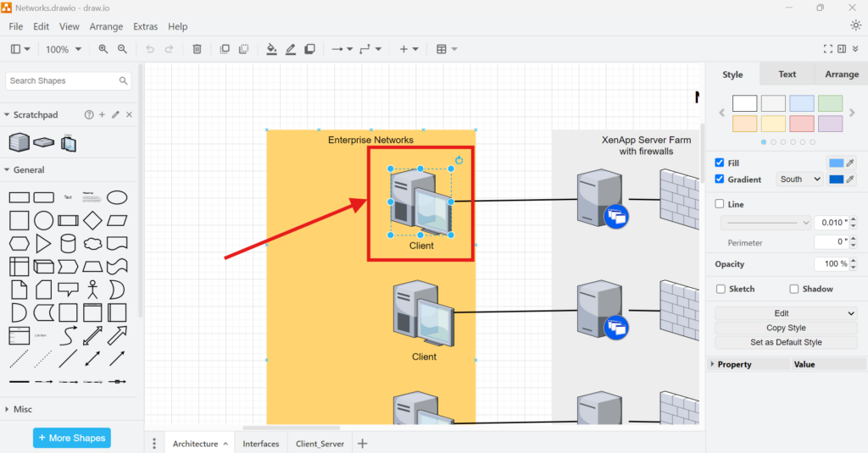Click the More Shapes button
The width and height of the screenshot is (868, 453).
(72, 438)
